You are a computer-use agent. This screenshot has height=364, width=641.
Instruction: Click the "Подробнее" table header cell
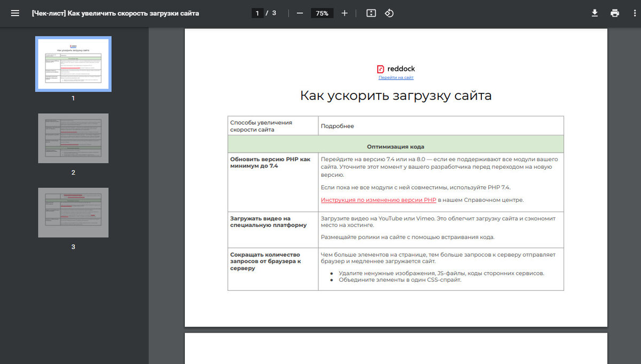[337, 126]
